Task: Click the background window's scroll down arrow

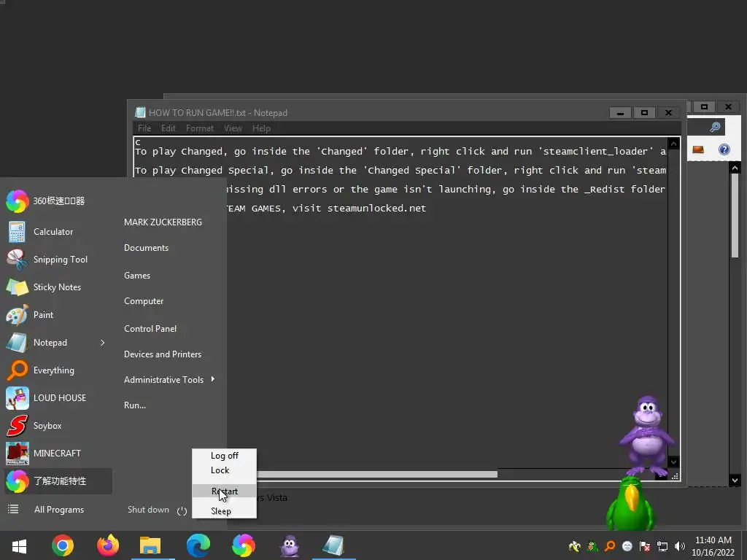Action: pos(735,481)
